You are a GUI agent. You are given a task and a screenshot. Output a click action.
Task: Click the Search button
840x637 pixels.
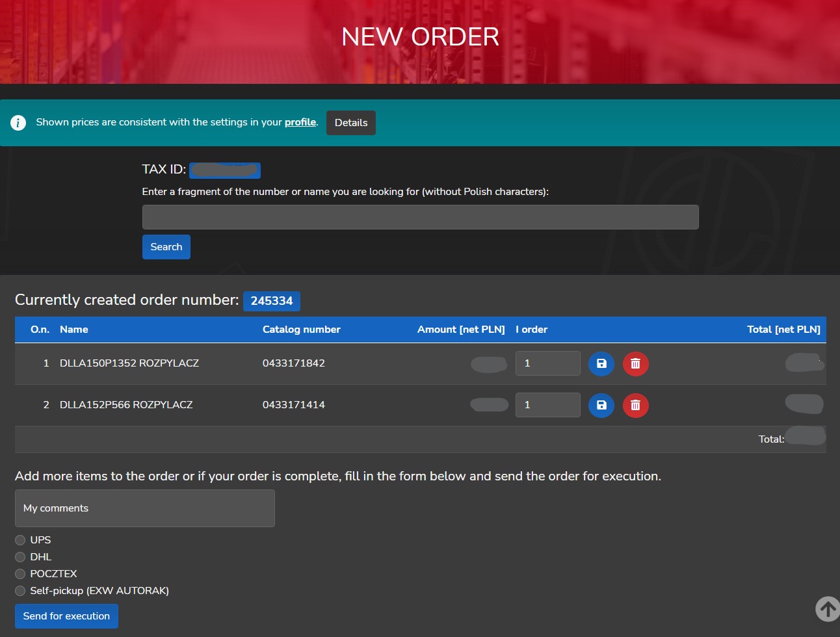click(166, 247)
